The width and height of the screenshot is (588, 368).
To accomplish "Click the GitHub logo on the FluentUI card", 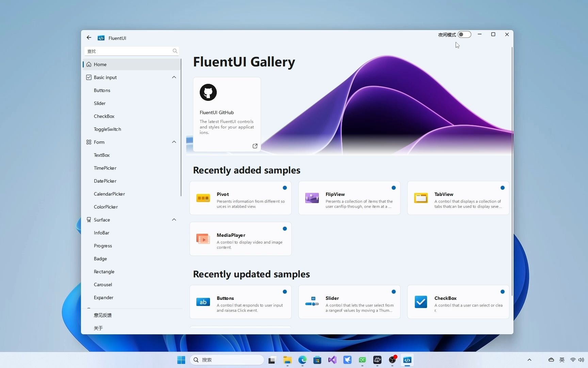I will (208, 92).
